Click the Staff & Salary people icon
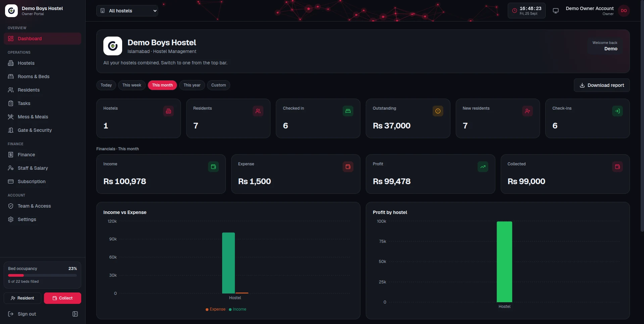644x324 pixels. pos(11,168)
